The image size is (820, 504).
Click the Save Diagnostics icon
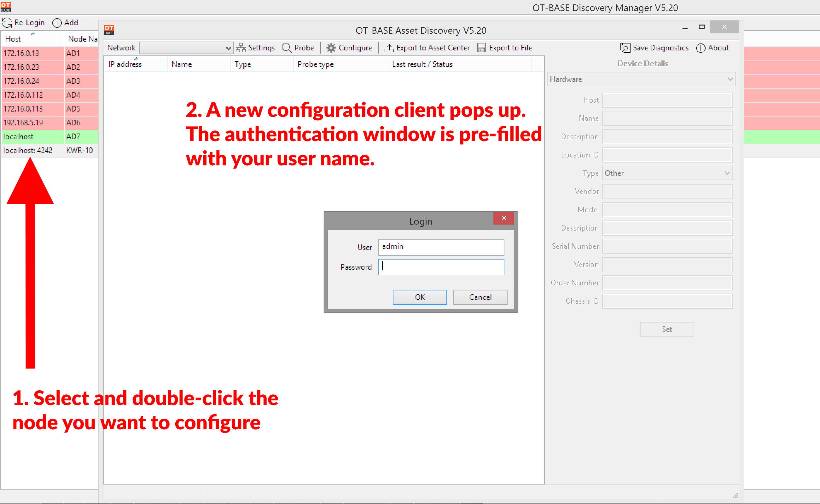coord(625,48)
